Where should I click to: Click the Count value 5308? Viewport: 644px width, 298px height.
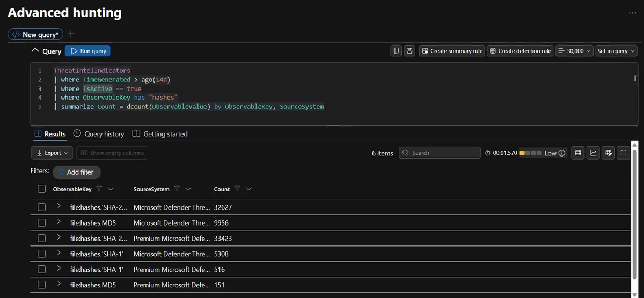click(x=221, y=254)
